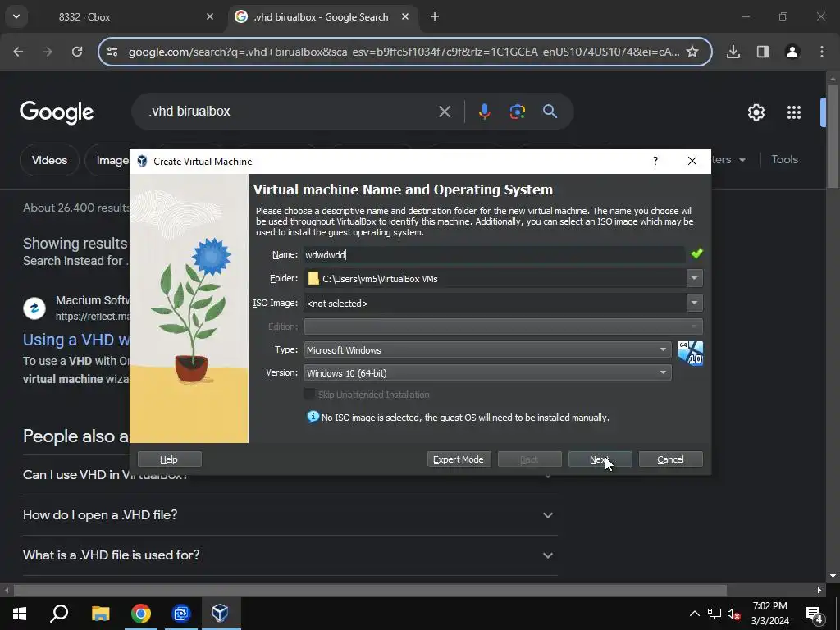
Task: Click the horizontal page scrollbar
Action: click(370, 591)
